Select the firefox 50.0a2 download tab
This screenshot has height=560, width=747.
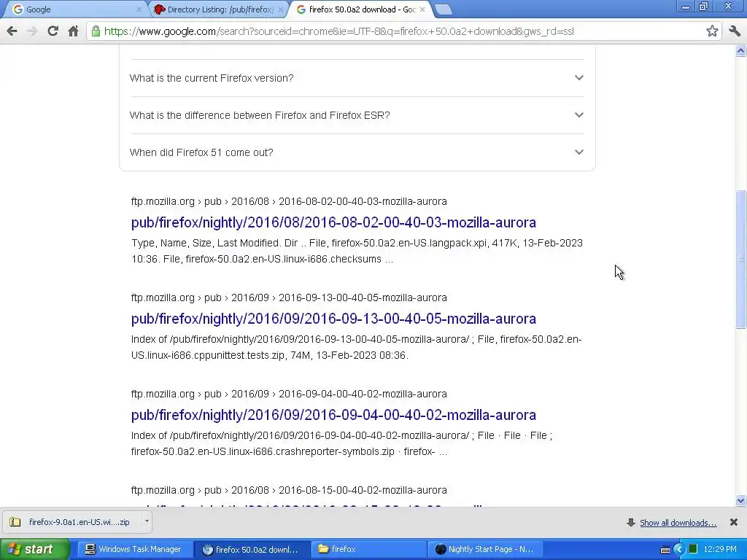[360, 9]
